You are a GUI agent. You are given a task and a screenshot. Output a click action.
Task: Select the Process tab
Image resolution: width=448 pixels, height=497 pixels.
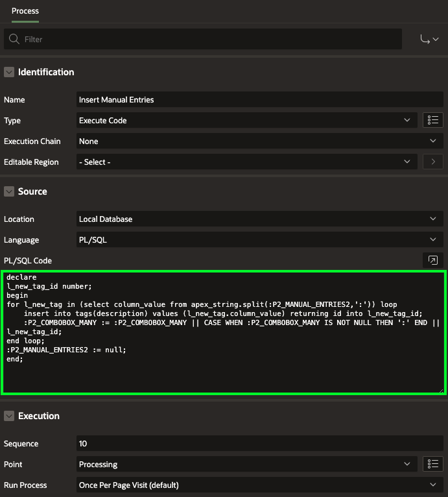coord(25,11)
